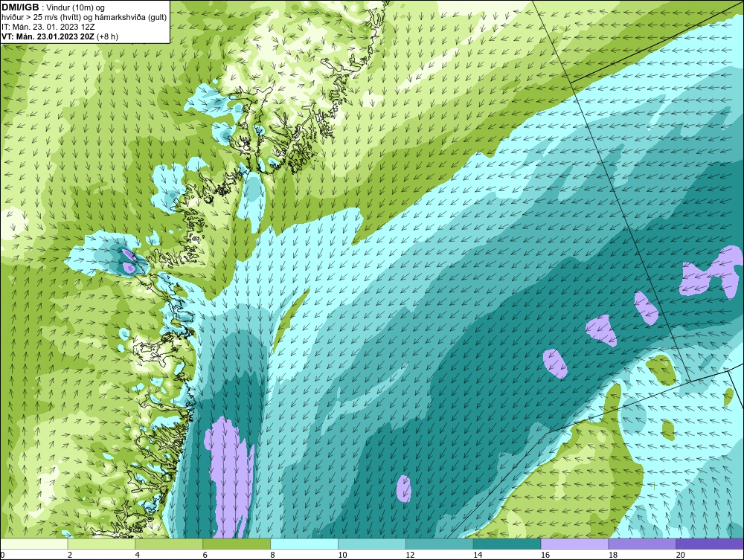
Task: Click the legend scale label '20'
Action: (681, 555)
